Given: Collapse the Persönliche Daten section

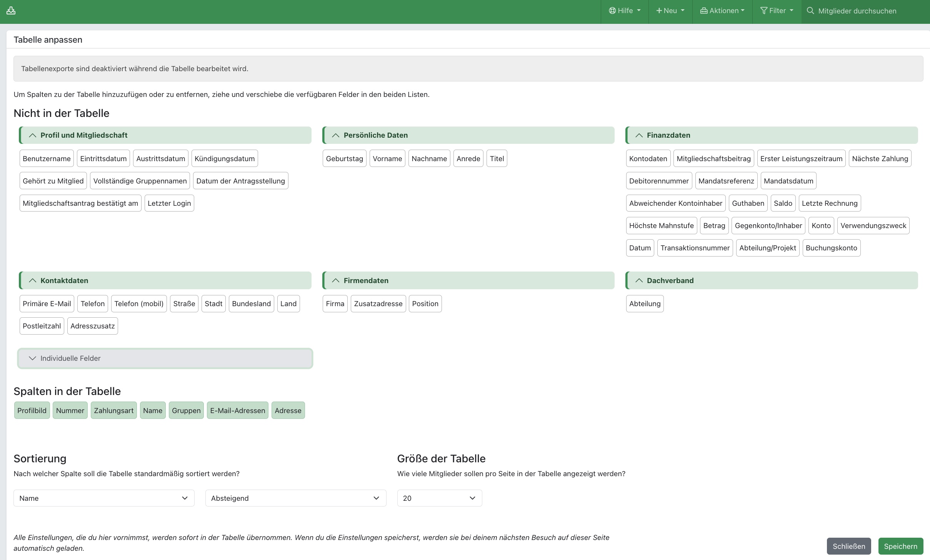Looking at the screenshot, I should (x=468, y=135).
